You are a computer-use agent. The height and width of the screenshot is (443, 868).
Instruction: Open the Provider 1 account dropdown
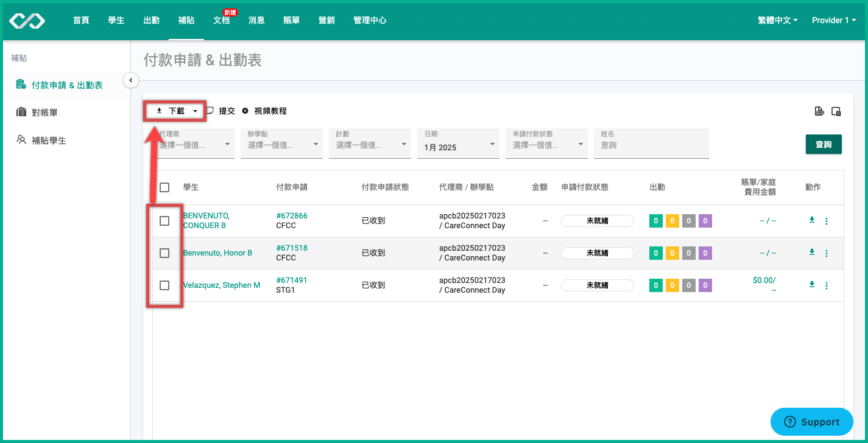coord(834,20)
